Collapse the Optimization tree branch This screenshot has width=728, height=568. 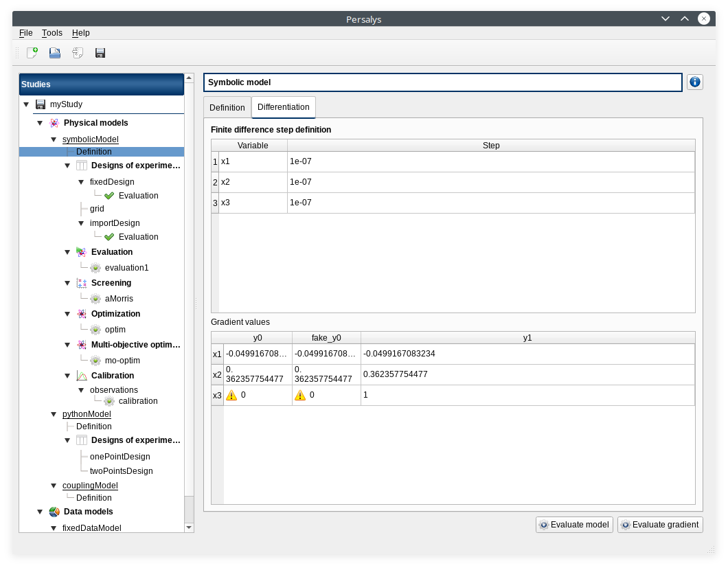click(67, 314)
